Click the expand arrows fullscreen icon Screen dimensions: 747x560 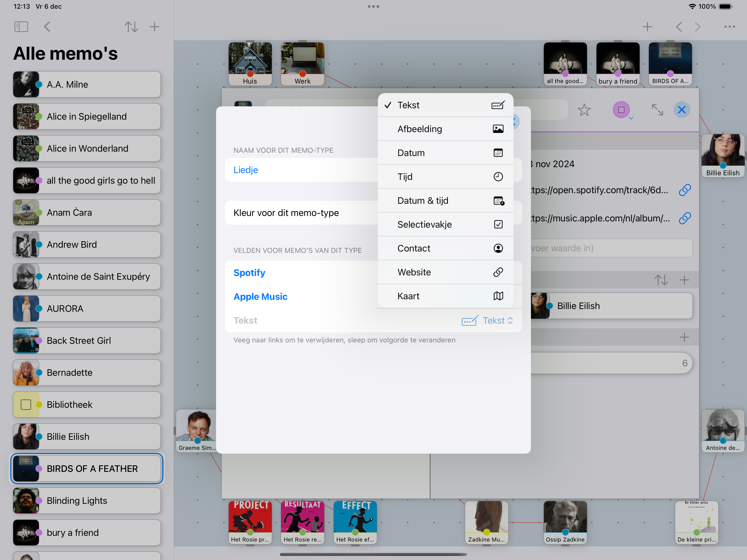coord(657,110)
